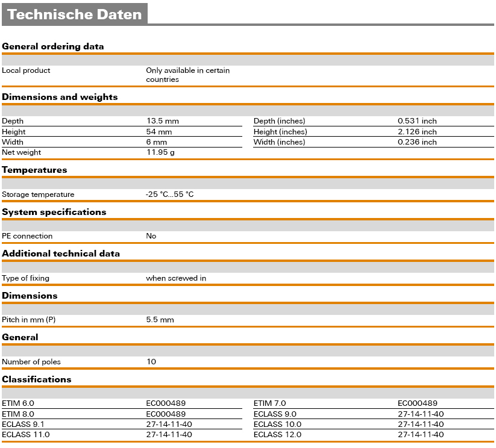Click the 0.236 inch width value
The height and width of the screenshot is (448, 496).
click(x=417, y=142)
